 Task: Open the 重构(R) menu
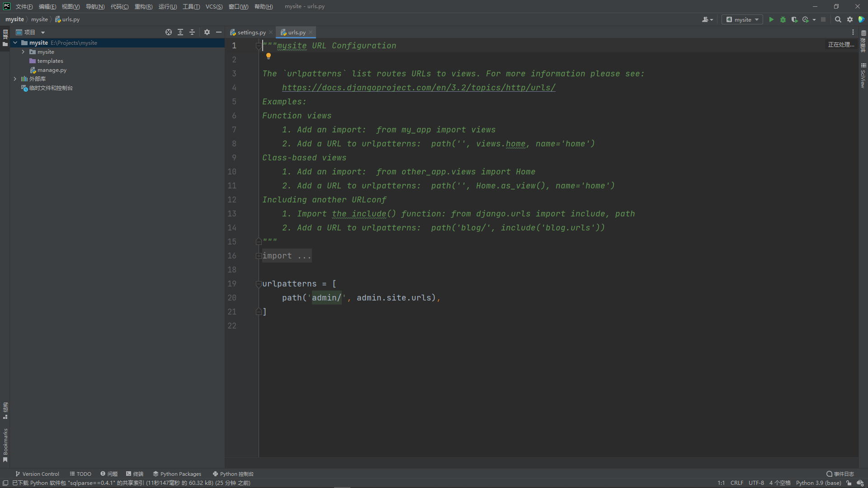tap(143, 6)
